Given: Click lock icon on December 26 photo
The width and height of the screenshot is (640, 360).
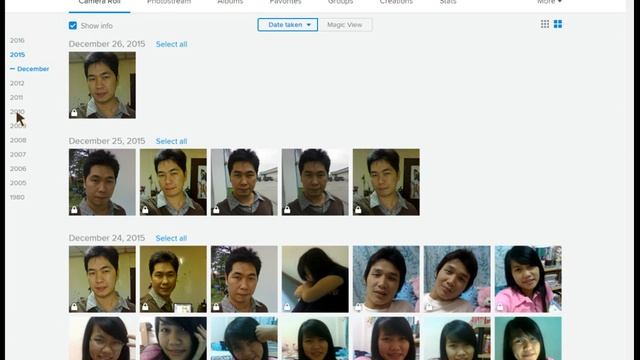Looking at the screenshot, I should click(74, 113).
